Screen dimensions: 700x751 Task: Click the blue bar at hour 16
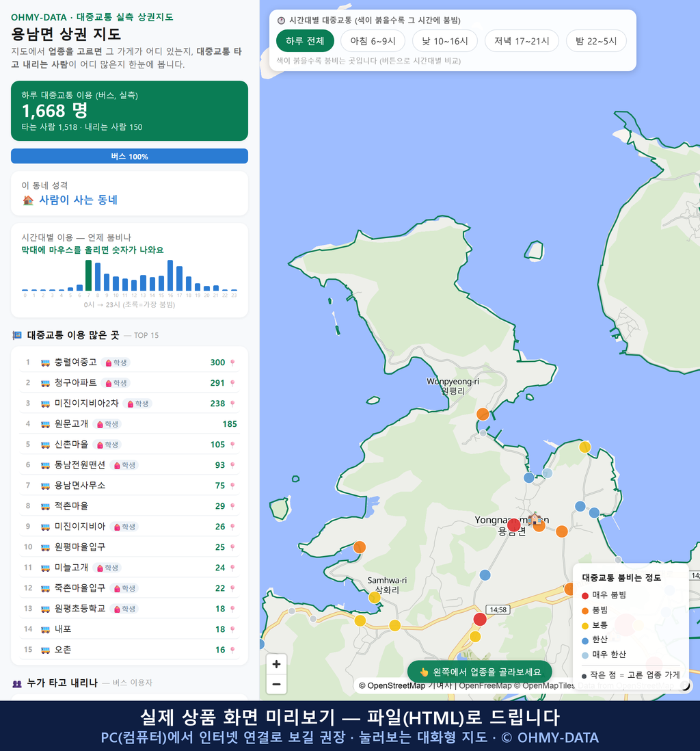170,276
